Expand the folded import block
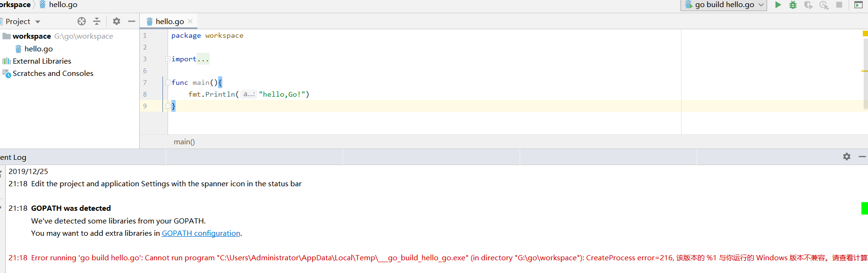The image size is (868, 273). (168, 59)
